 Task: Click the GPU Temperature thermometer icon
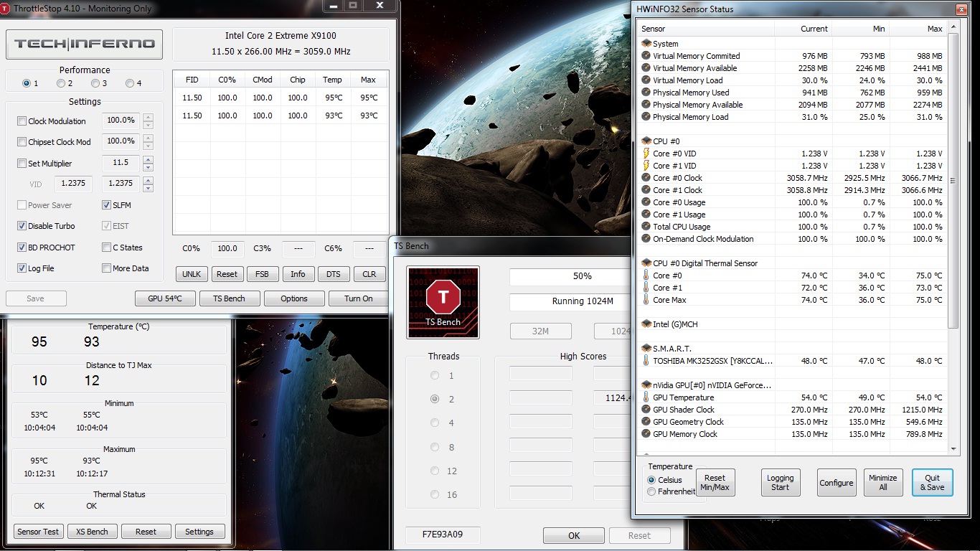click(646, 397)
